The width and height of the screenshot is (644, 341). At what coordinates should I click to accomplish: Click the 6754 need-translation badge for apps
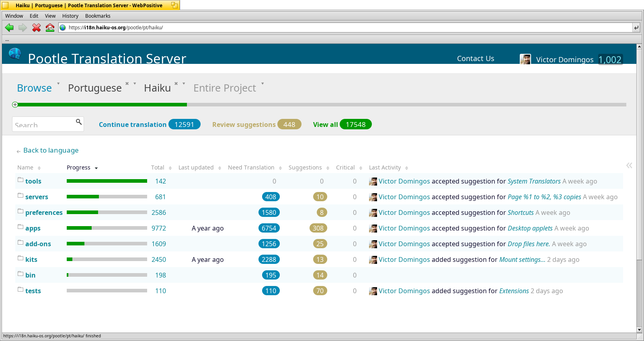[269, 228]
